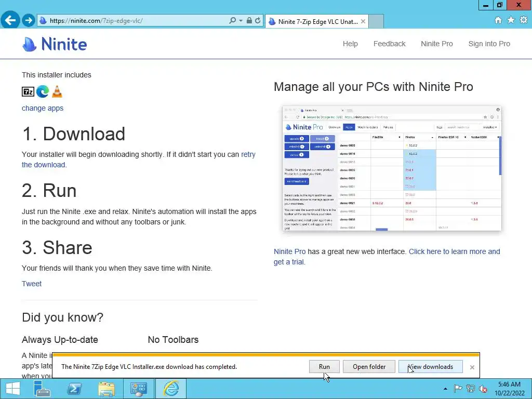Close the Ninite browser tab
The width and height of the screenshot is (532, 399).
(x=363, y=21)
